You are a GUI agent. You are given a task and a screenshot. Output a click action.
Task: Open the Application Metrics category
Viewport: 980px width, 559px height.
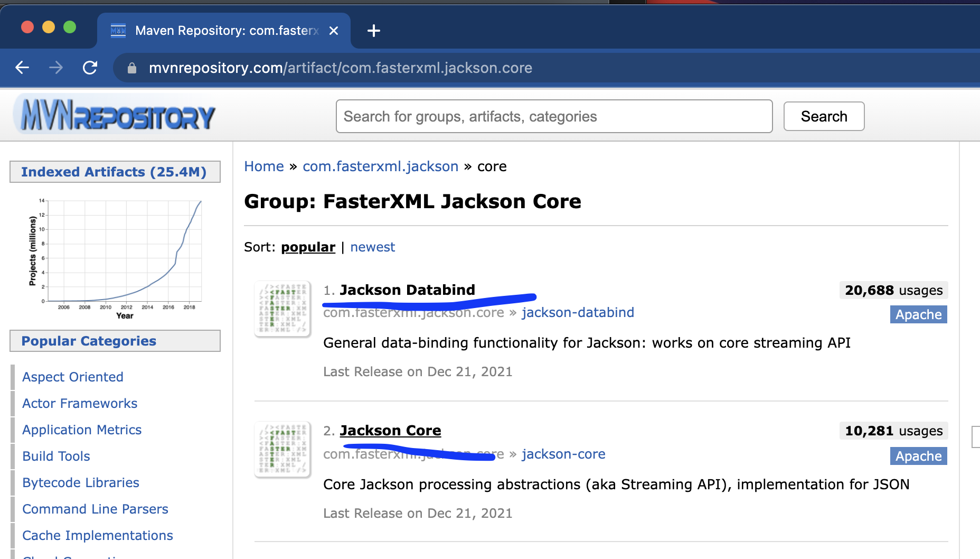tap(82, 430)
